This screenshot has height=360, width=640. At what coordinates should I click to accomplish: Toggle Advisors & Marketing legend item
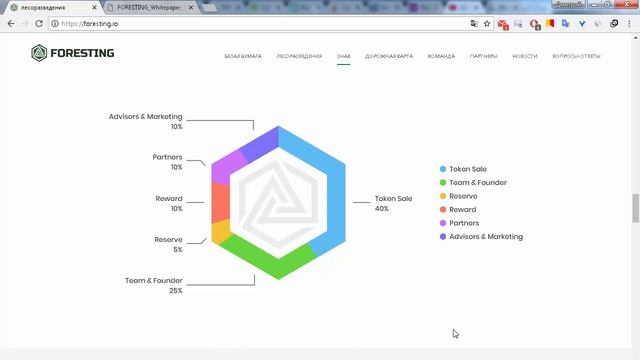click(x=481, y=236)
